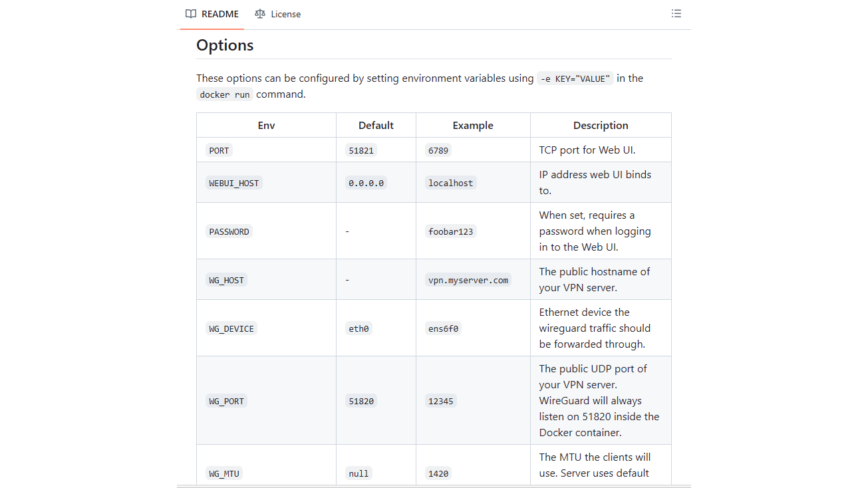This screenshot has height=488, width=868.
Task: Click the Options section heading
Action: tap(225, 45)
